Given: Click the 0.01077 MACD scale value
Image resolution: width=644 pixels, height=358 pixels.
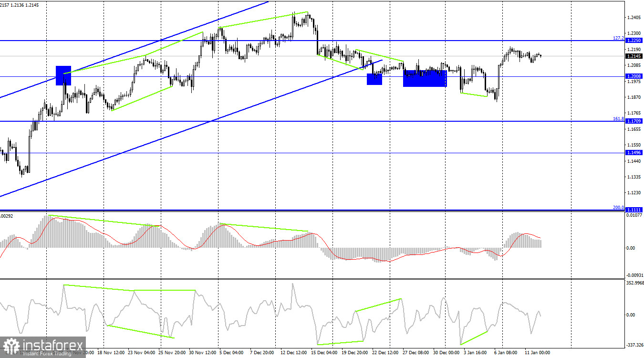Looking at the screenshot, I should tap(634, 216).
